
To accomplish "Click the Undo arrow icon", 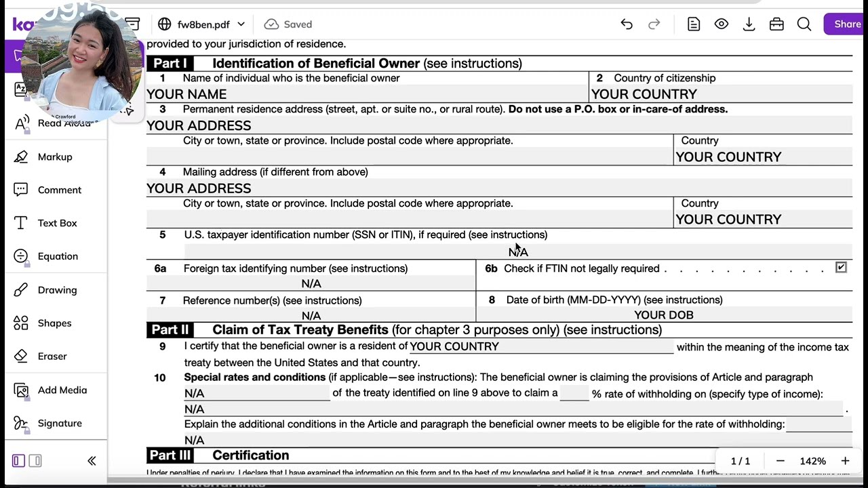I will (627, 24).
